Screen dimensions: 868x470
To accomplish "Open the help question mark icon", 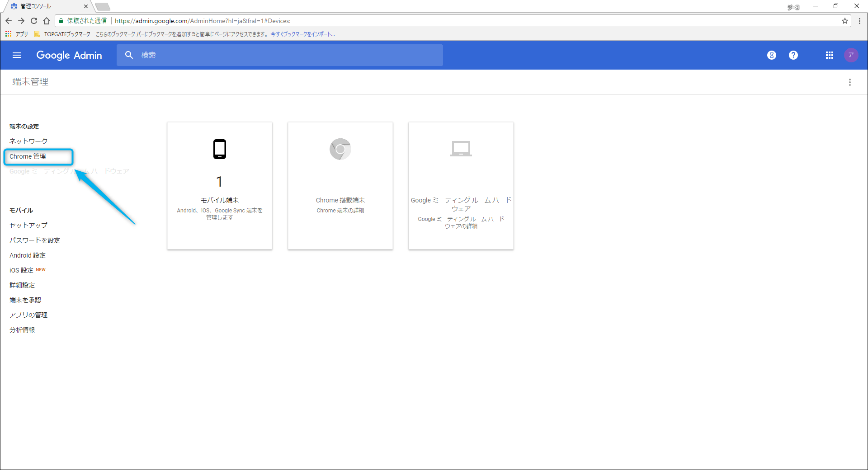I will 793,55.
